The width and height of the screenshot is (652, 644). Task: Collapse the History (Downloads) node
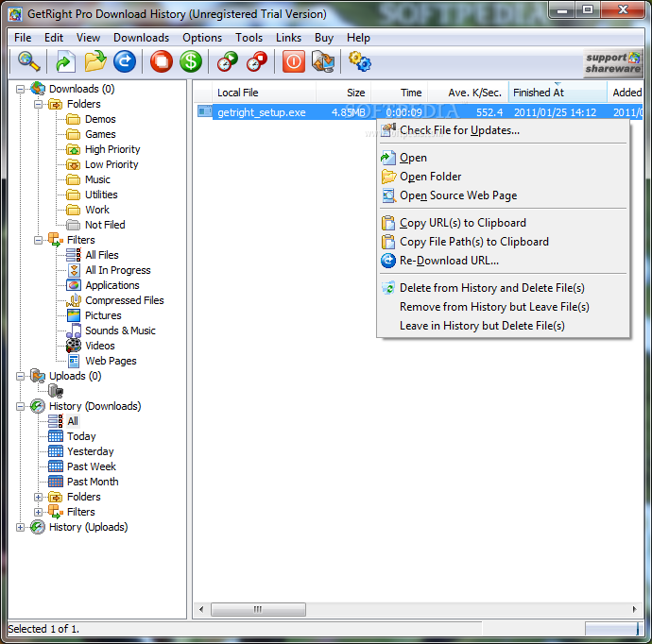click(x=20, y=406)
